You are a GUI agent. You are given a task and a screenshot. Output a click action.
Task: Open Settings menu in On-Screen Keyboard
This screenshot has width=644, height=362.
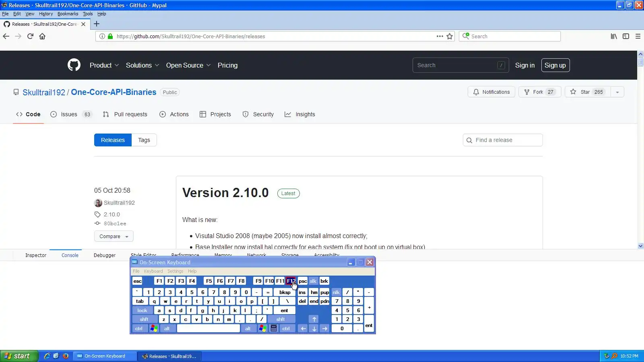pyautogui.click(x=175, y=271)
